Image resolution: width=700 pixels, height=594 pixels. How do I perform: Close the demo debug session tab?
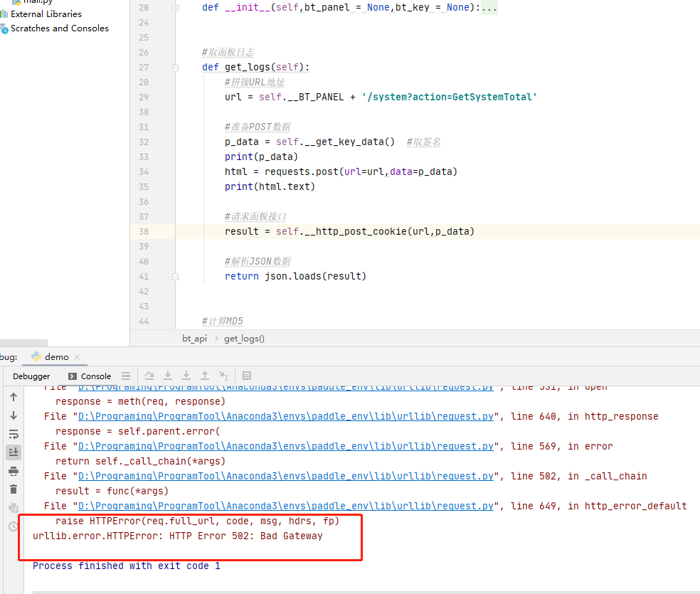77,357
